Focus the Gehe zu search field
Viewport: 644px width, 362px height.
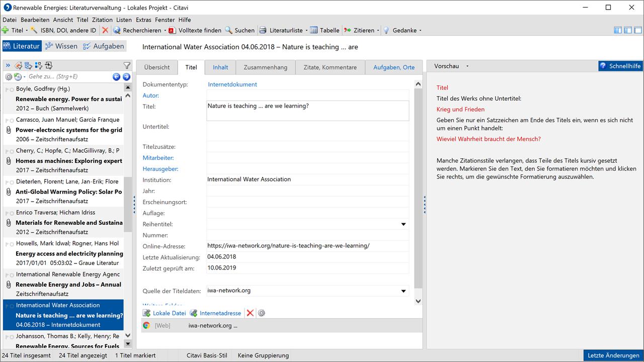(x=69, y=77)
